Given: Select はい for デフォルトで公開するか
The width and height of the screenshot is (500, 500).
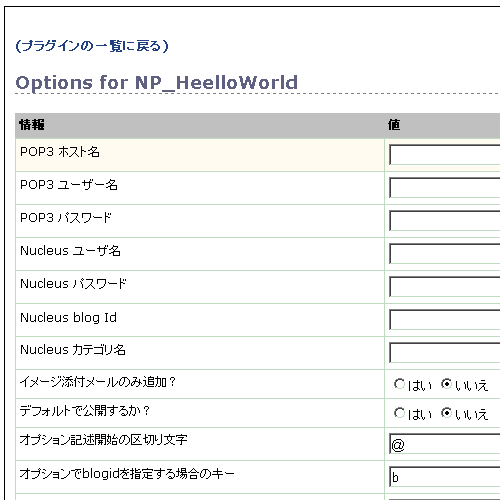Looking at the screenshot, I should [x=399, y=413].
